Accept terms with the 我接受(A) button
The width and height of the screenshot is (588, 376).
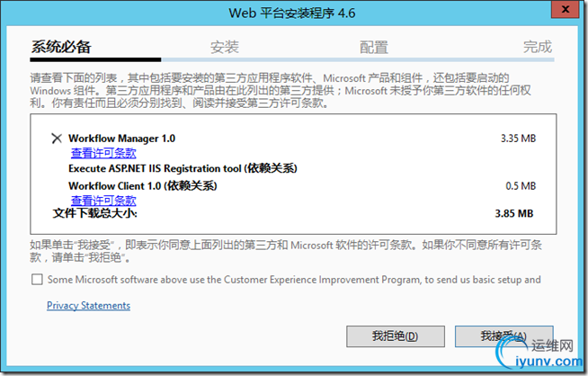[x=504, y=336]
